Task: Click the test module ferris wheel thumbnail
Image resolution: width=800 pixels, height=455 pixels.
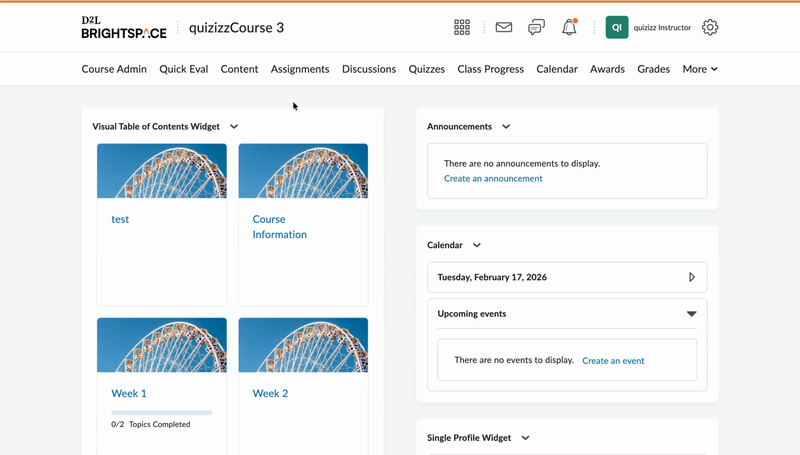Action: tap(162, 171)
